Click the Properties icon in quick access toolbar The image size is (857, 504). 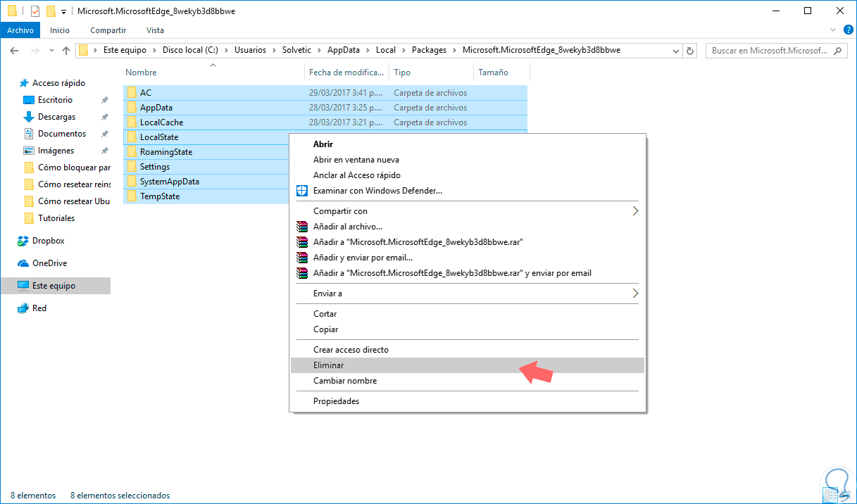[x=35, y=11]
